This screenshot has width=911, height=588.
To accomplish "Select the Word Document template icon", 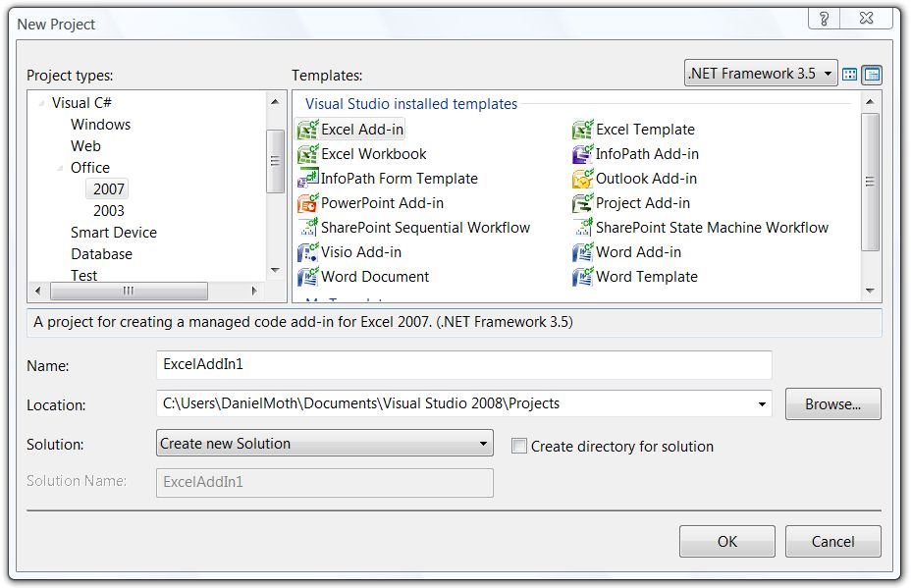I will (x=307, y=277).
